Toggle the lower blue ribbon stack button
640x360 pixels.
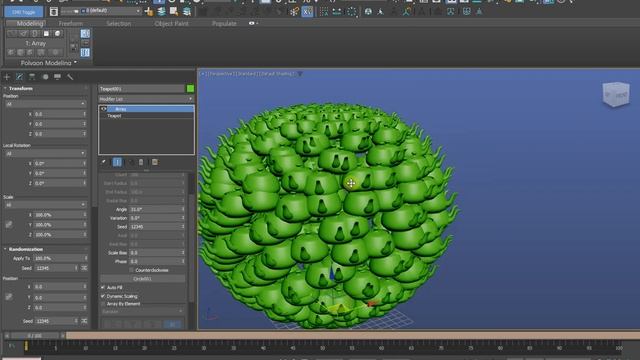[85, 52]
